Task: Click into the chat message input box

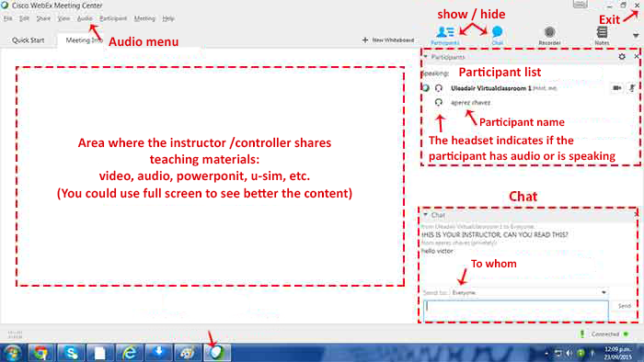Action: [x=516, y=311]
